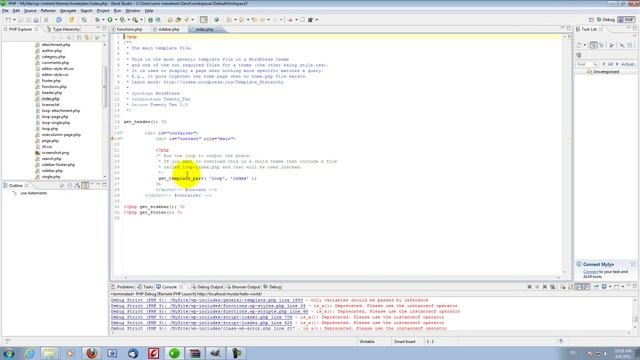Select the Type Hierarchy view tab

coord(63,29)
